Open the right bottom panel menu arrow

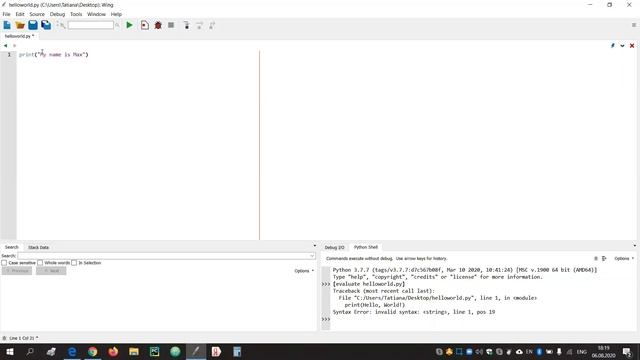[x=634, y=246]
